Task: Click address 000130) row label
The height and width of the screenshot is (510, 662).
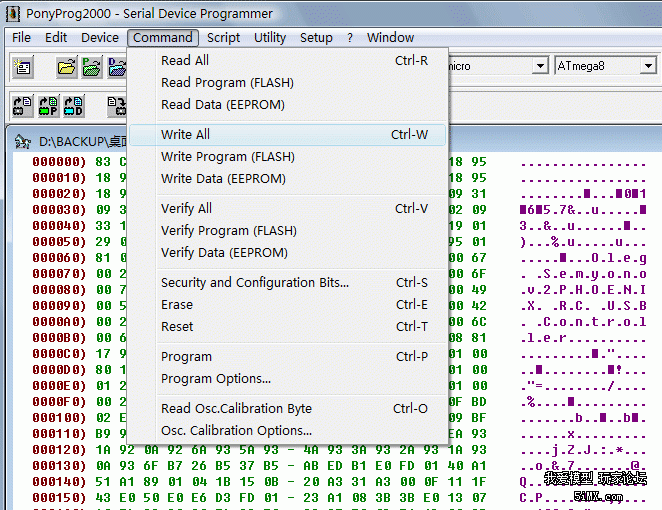Action: pyautogui.click(x=59, y=466)
